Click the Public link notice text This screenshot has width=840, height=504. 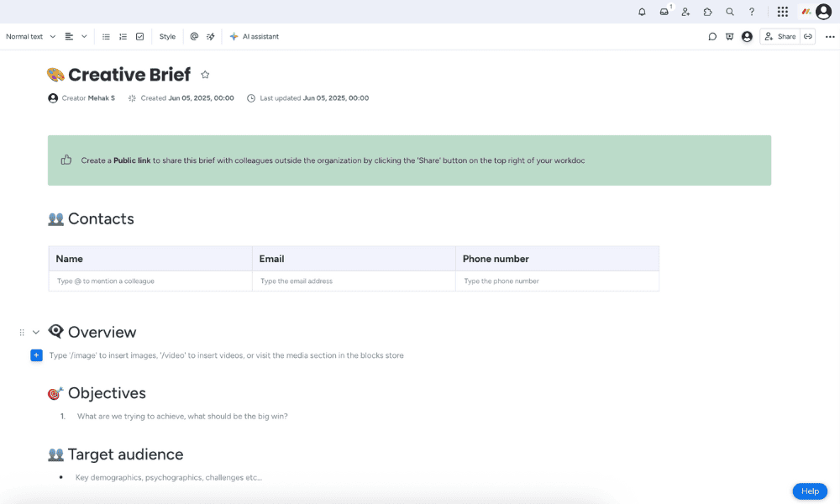coord(333,160)
